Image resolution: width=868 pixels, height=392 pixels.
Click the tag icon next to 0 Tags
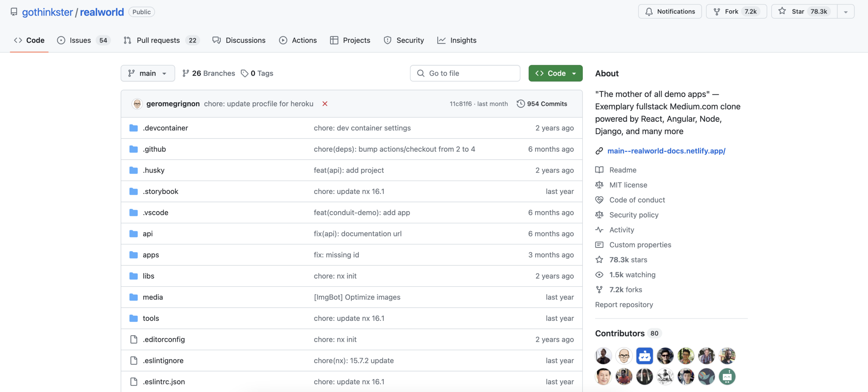244,73
